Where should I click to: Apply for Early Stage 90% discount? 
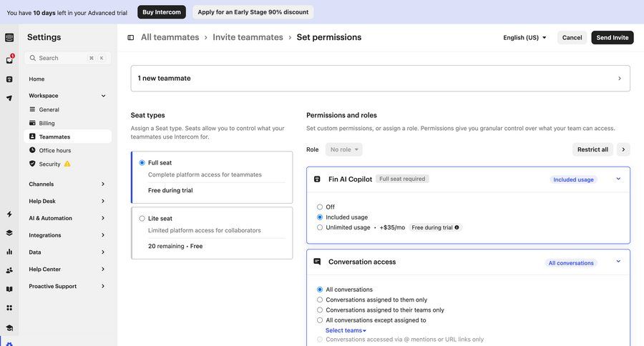(x=253, y=12)
